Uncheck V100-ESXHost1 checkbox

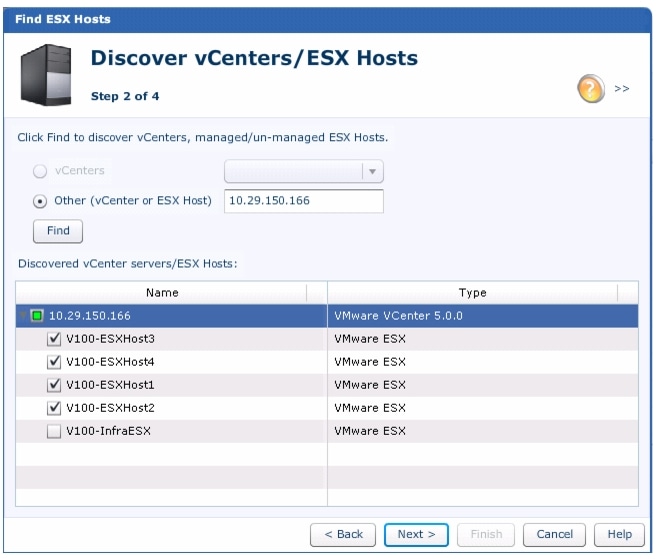pyautogui.click(x=54, y=385)
